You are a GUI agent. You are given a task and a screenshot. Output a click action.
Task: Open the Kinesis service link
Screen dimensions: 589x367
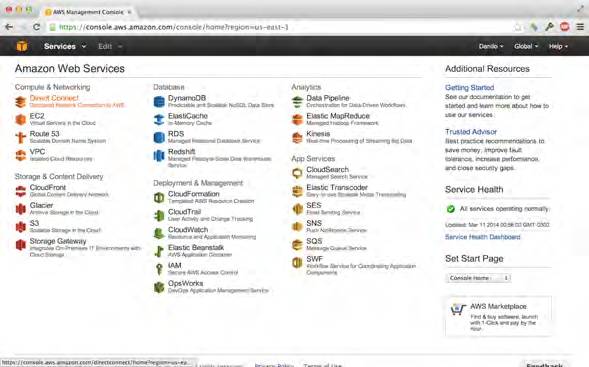point(318,134)
